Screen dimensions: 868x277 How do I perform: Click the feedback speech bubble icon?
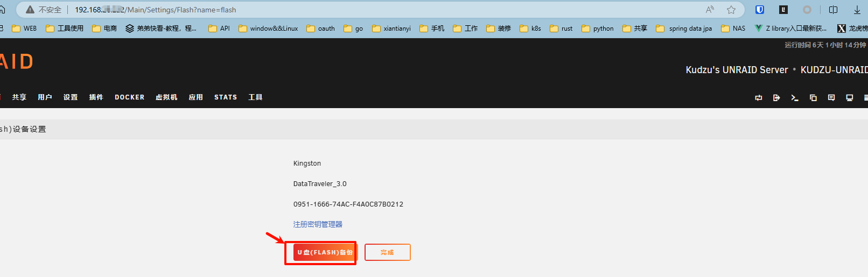831,97
